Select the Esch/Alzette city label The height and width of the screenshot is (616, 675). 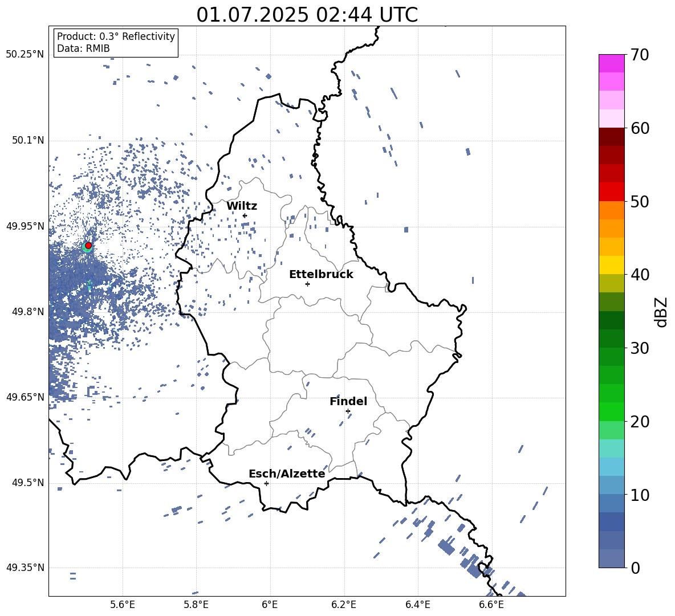coord(287,474)
